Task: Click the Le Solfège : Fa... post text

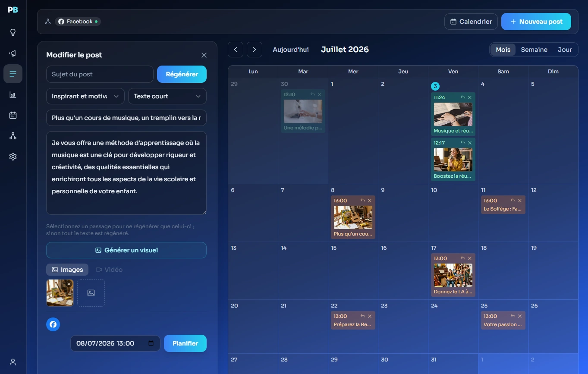Action: coord(503,209)
